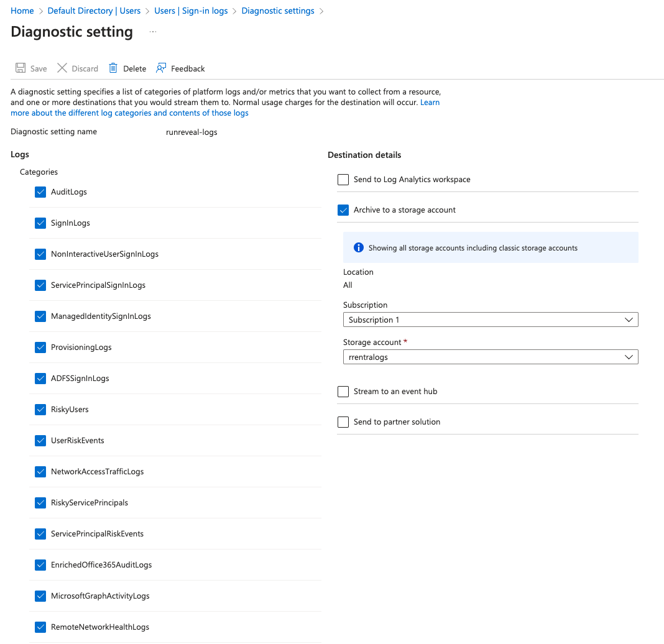The width and height of the screenshot is (664, 644).
Task: Open the Storage account dropdown
Action: pos(490,357)
